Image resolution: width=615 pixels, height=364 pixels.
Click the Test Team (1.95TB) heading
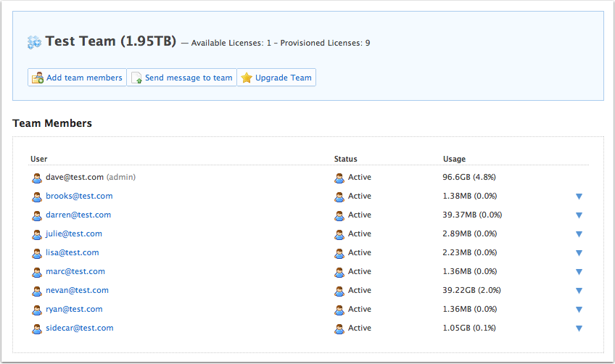pyautogui.click(x=111, y=41)
